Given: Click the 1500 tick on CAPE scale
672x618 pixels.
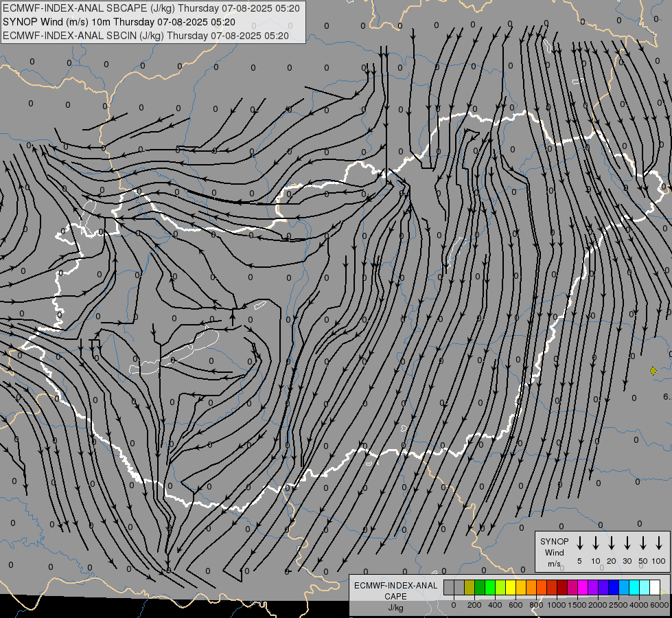Looking at the screenshot, I should (x=577, y=605).
